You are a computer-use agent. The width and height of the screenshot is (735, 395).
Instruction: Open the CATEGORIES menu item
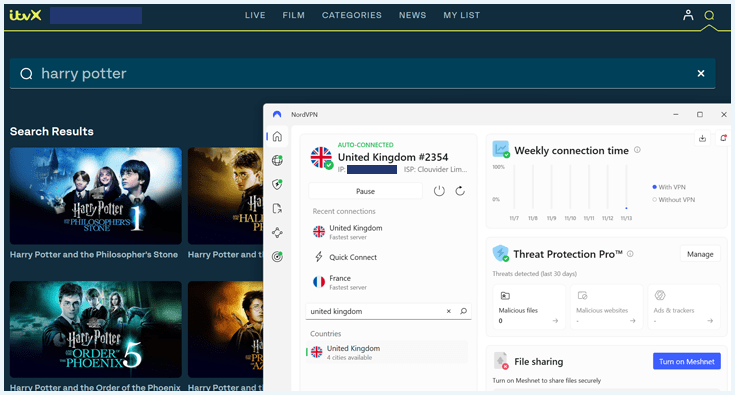pyautogui.click(x=352, y=15)
